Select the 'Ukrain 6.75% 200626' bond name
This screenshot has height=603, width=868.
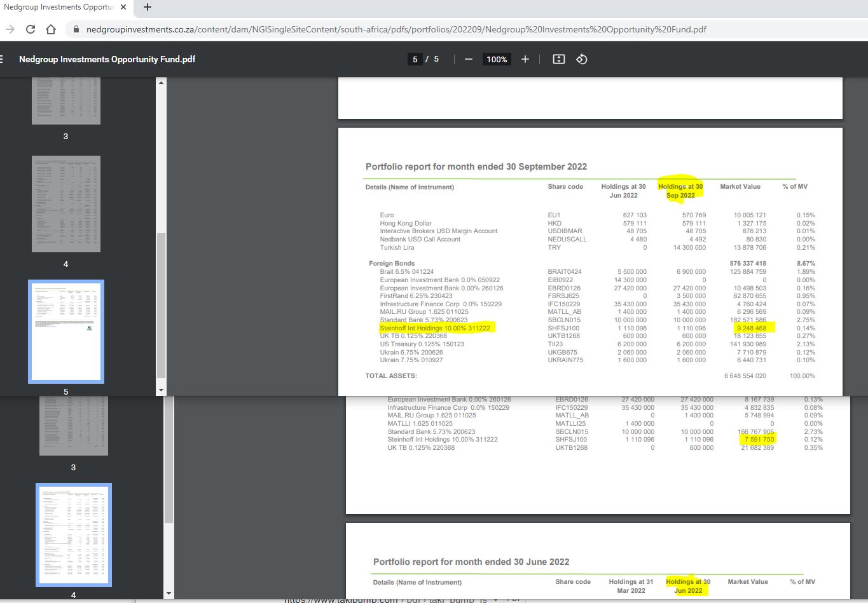pos(411,352)
